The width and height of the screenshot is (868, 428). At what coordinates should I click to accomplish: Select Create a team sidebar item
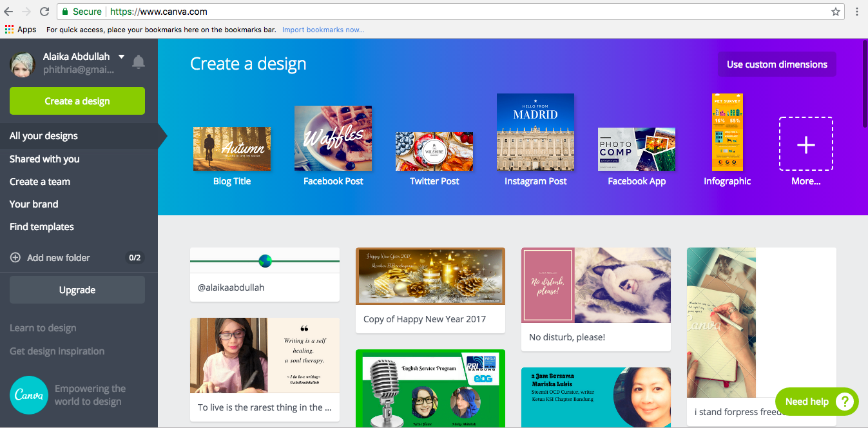40,182
